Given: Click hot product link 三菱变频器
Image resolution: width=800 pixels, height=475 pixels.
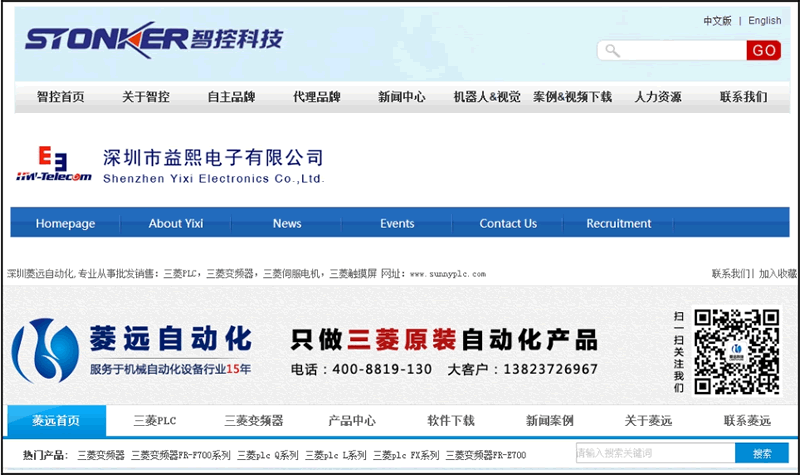Looking at the screenshot, I should (101, 455).
